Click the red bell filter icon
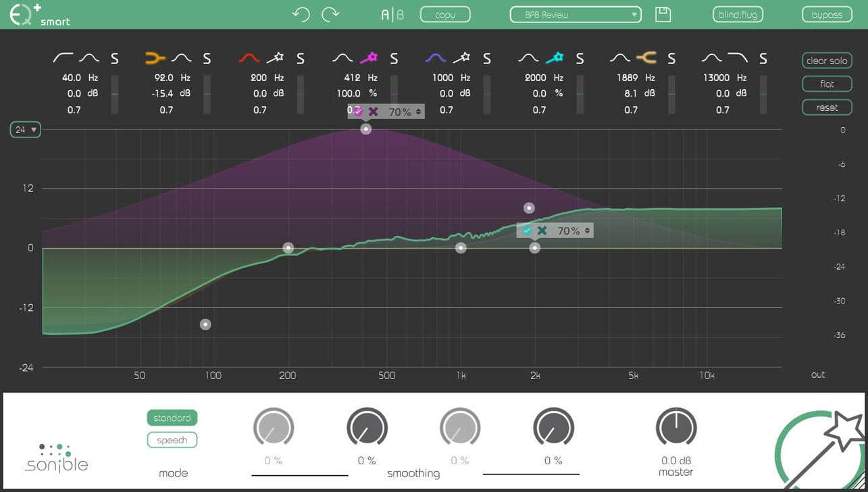Image resolution: width=868 pixels, height=492 pixels. tap(249, 59)
